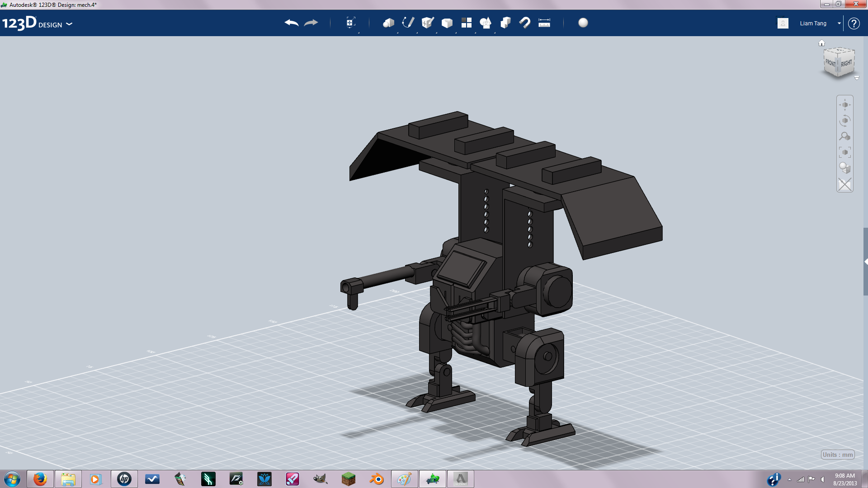
Task: Change the Units : mm setting
Action: coord(838,455)
